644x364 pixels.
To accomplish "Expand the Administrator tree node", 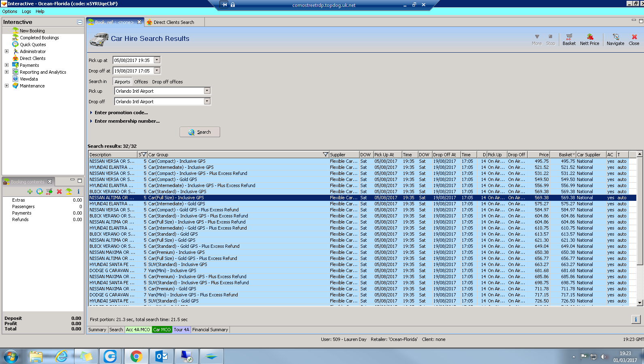I will tap(6, 51).
